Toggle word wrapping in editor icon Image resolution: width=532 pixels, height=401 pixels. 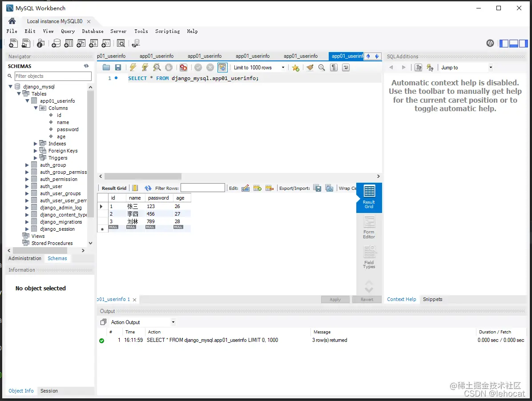(346, 68)
